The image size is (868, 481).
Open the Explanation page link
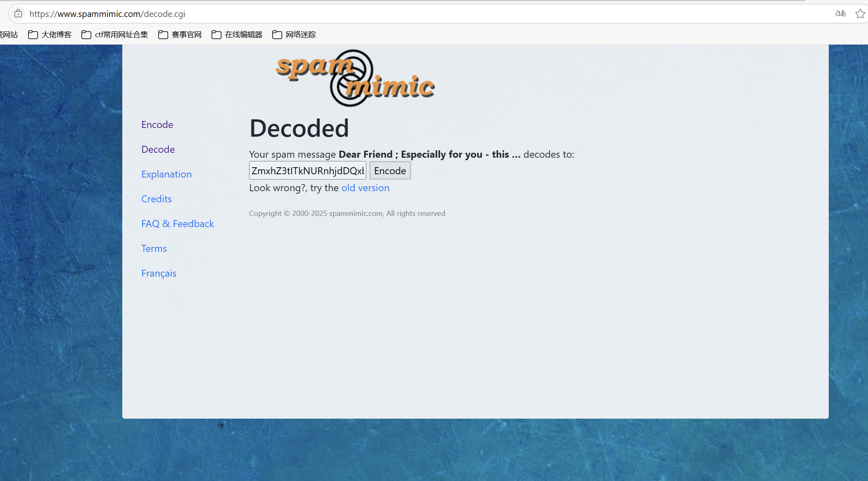(x=166, y=174)
